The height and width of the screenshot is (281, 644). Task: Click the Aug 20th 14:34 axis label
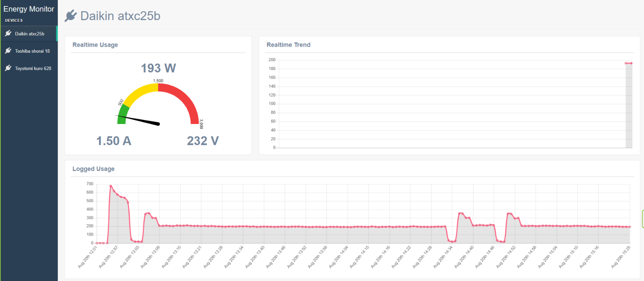pos(444,257)
